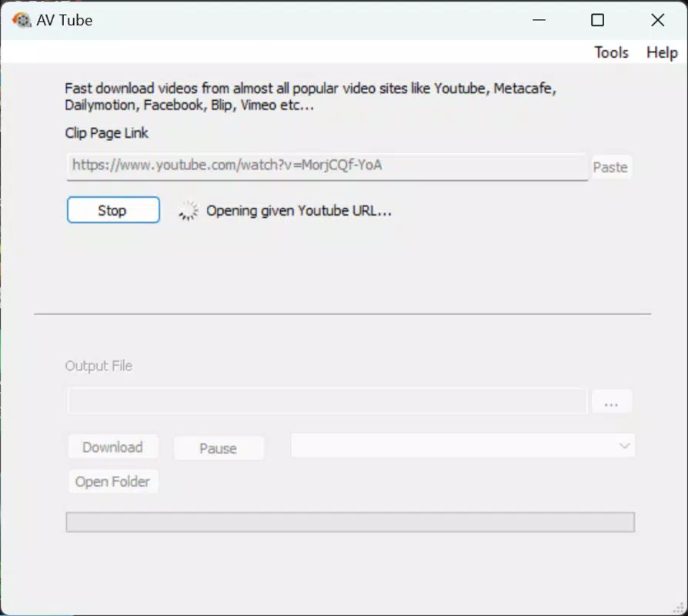Click the 'Fast download videos' description text
Viewport: 688px width, 616px height.
click(x=310, y=96)
